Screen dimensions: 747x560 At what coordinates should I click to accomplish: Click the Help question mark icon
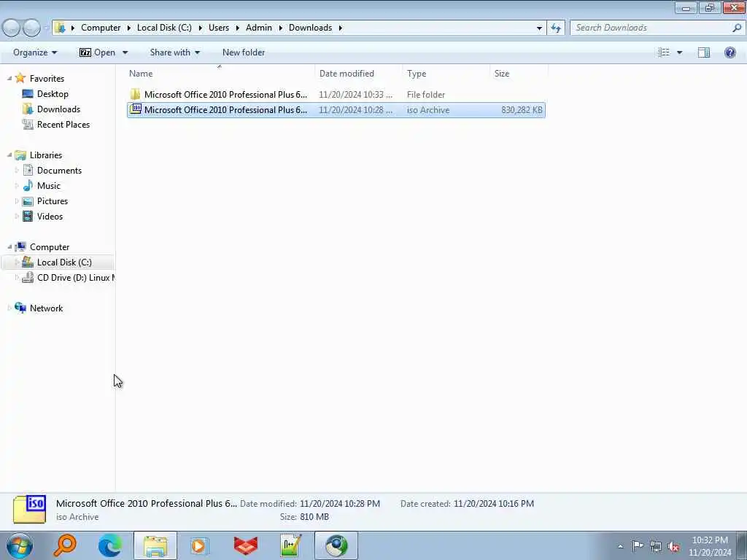(x=729, y=52)
